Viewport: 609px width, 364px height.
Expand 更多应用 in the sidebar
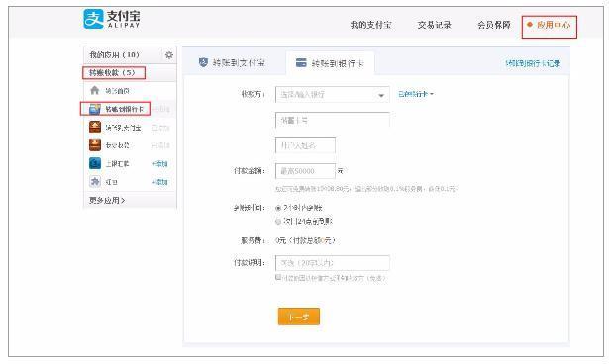pos(107,200)
